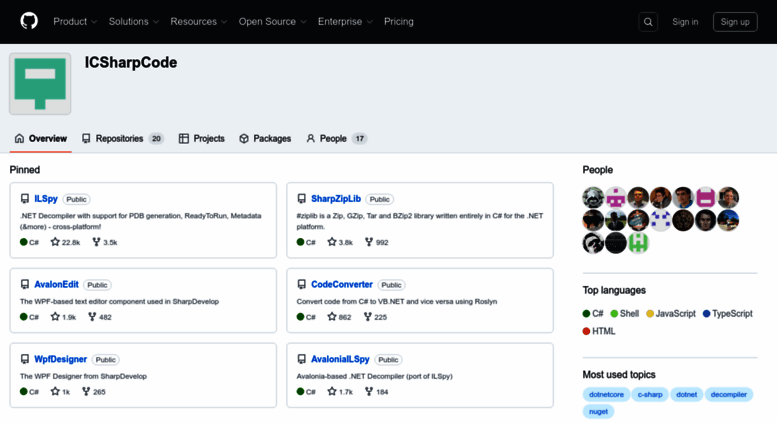
Task: Click the People heading in sidebar
Action: click(x=598, y=170)
